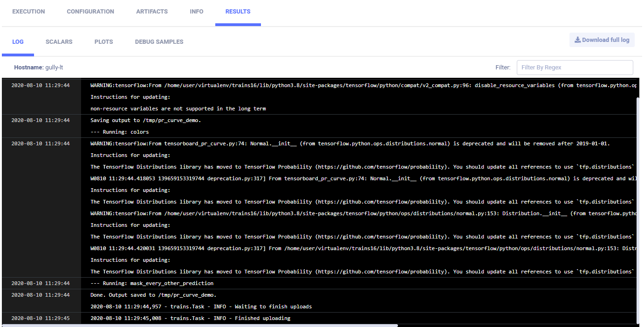644x327 pixels.
Task: Click the '--- Running: colors' log line
Action: pyautogui.click(x=120, y=132)
